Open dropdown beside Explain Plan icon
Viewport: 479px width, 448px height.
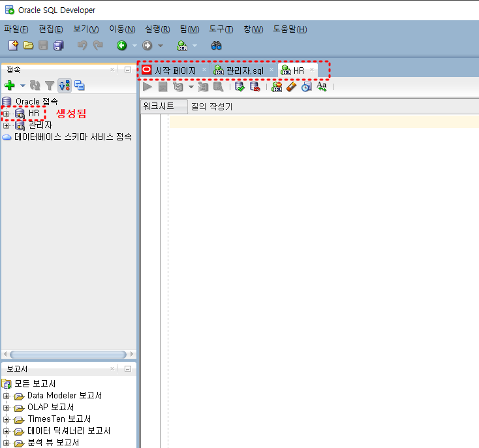point(191,87)
